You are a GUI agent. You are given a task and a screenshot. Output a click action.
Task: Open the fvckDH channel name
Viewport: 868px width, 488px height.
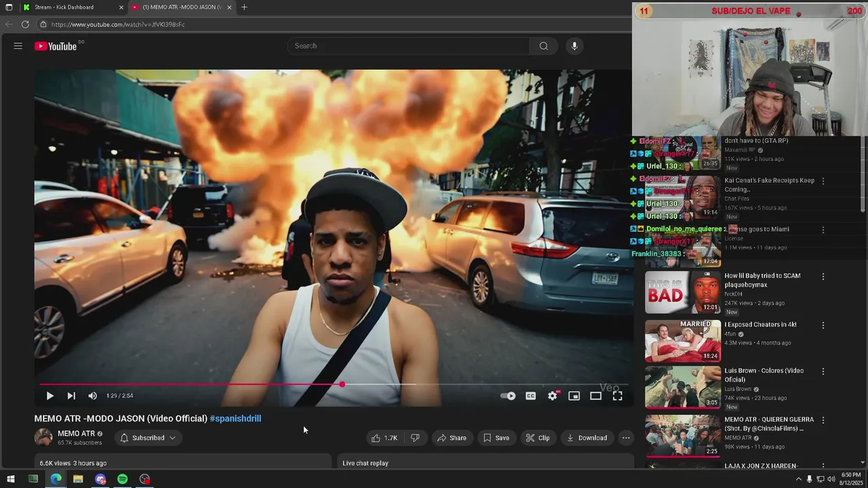point(733,294)
